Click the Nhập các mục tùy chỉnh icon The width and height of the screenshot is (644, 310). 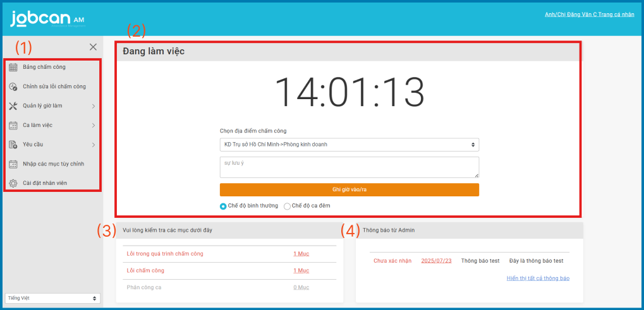pyautogui.click(x=13, y=164)
